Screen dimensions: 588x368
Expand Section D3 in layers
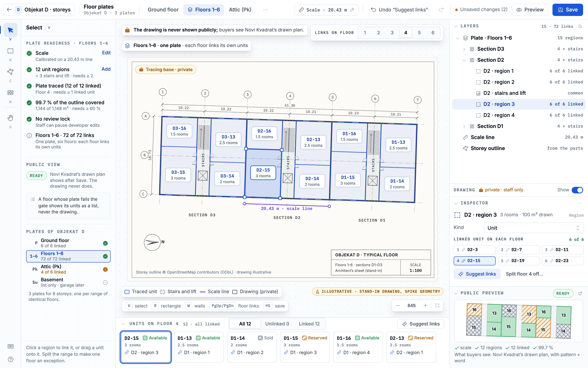464,49
